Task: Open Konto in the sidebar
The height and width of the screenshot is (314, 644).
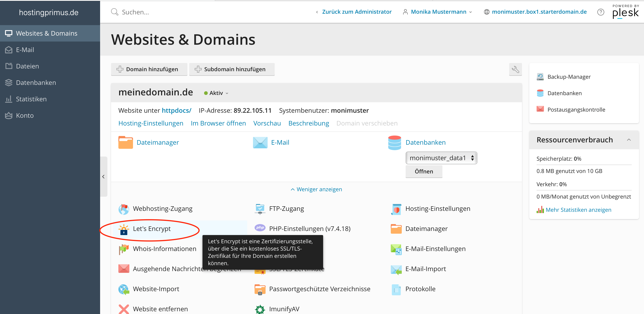Action: point(50,115)
